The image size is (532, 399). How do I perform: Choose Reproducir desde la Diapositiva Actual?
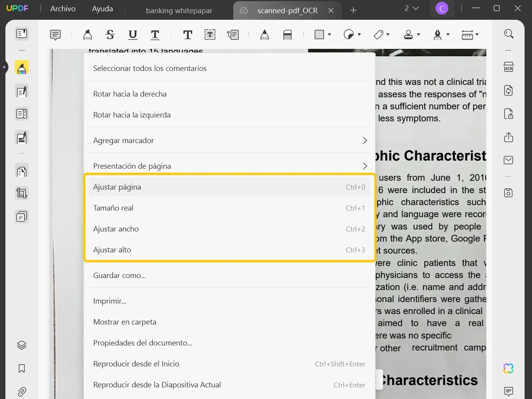229,385
